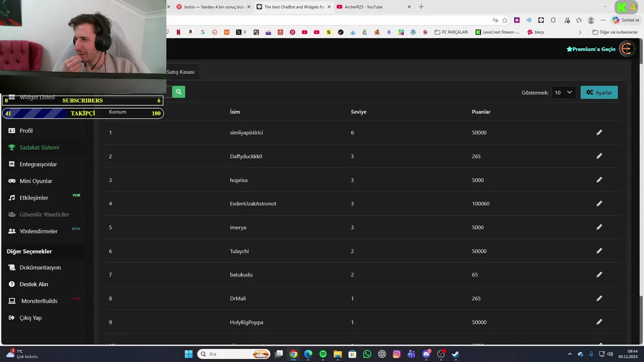
Task: Click the Sohbet et Copilot button
Action: (626, 20)
